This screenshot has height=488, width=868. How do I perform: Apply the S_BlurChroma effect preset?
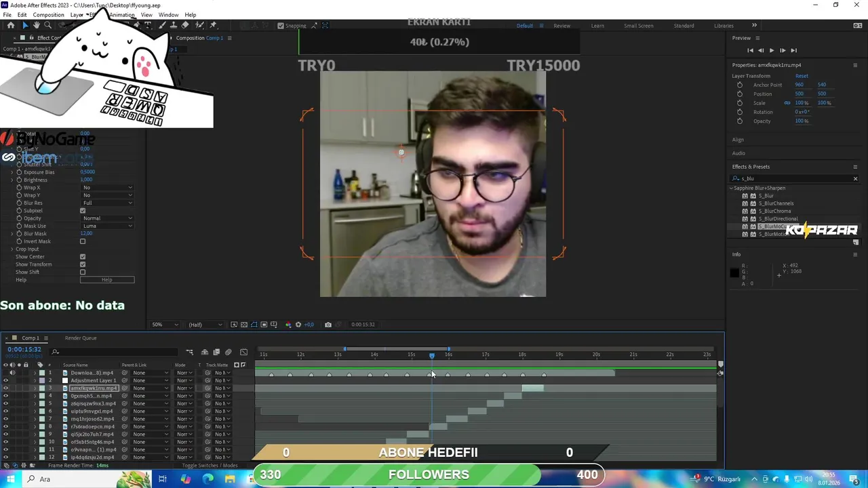(x=774, y=211)
